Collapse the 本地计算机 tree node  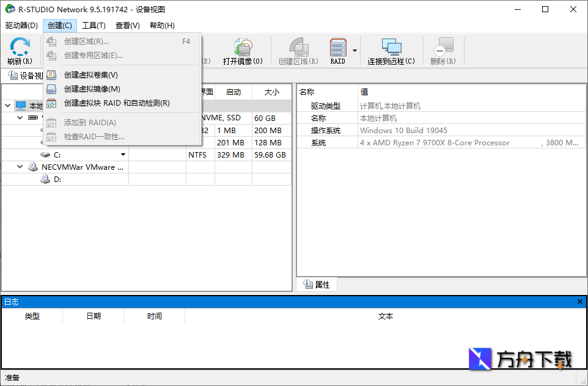click(x=7, y=105)
